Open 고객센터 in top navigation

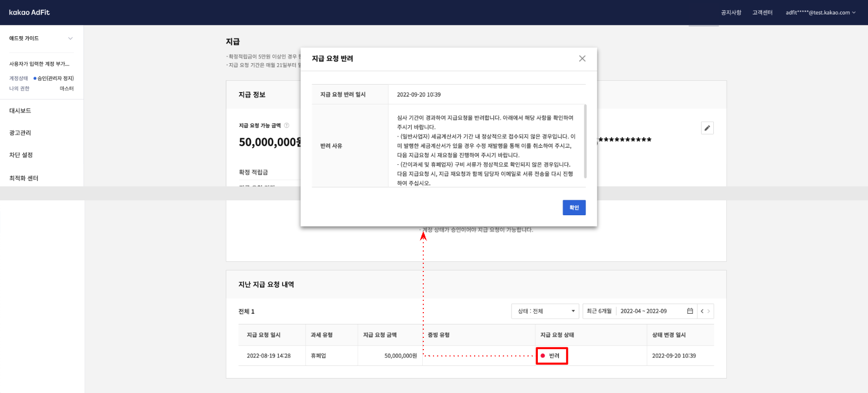[x=762, y=12]
